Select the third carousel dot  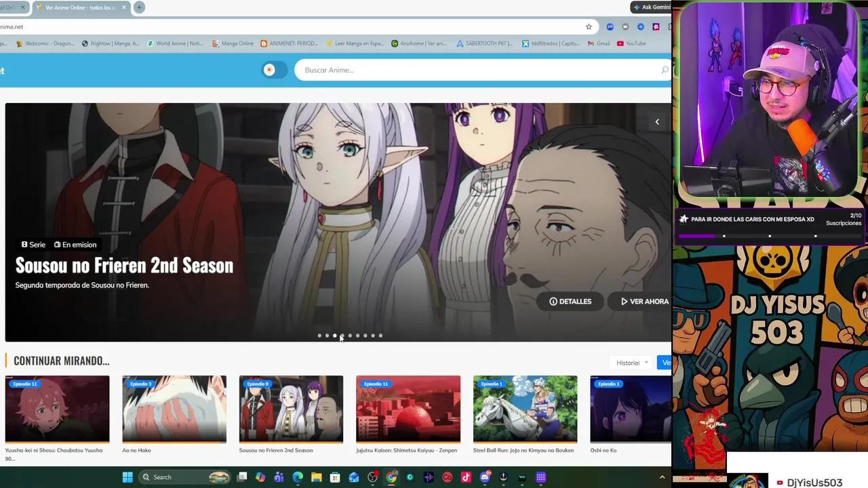point(334,335)
